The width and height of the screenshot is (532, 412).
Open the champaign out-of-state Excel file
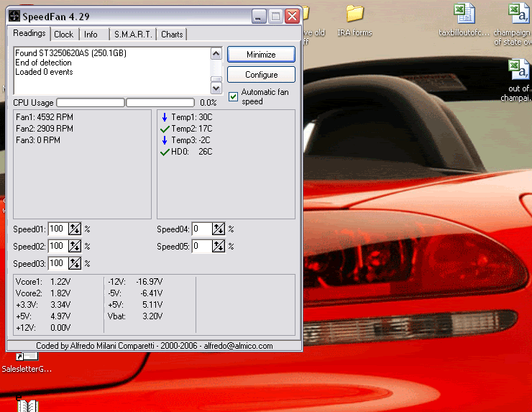(518, 14)
